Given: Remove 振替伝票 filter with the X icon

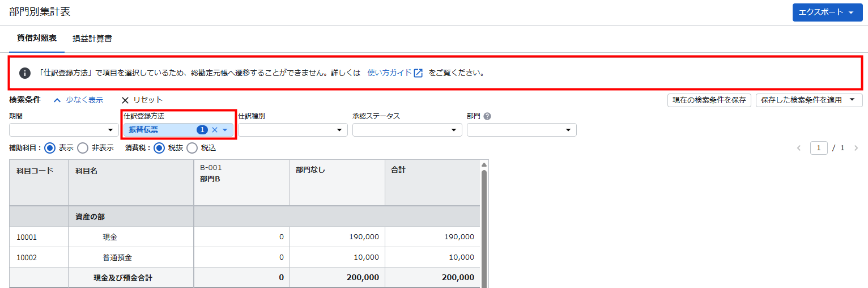Looking at the screenshot, I should [x=215, y=130].
